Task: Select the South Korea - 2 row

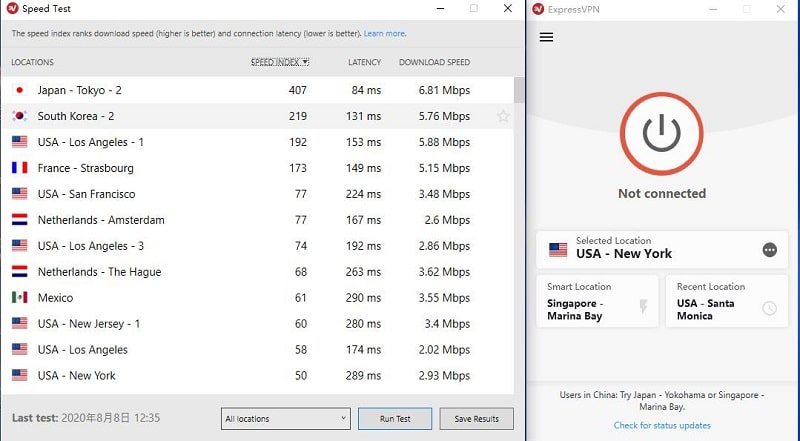Action: [257, 116]
